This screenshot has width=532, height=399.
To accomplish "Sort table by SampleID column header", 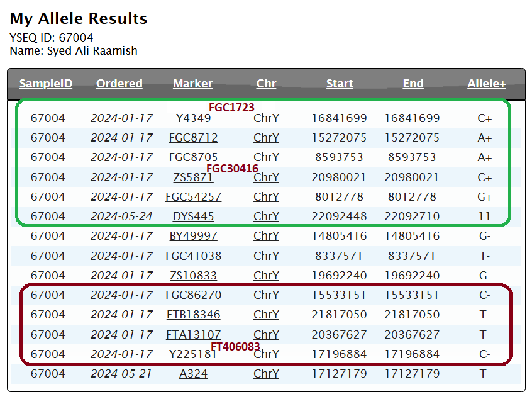I will (x=46, y=84).
